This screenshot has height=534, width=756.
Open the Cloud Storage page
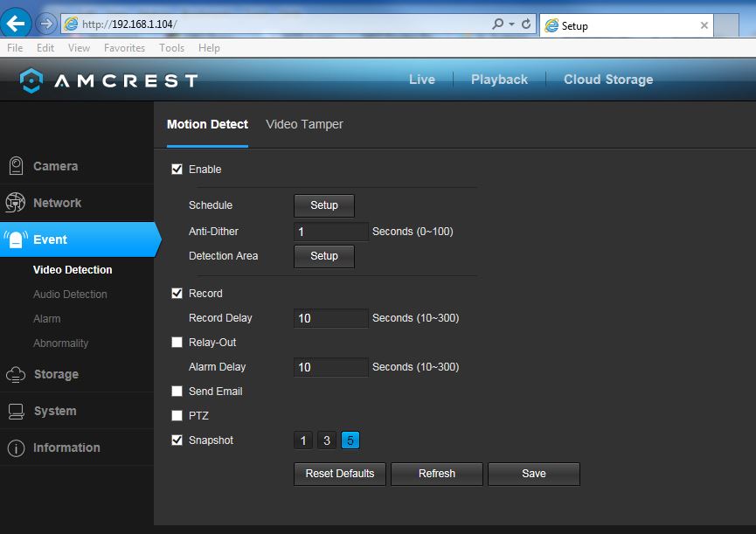point(608,80)
